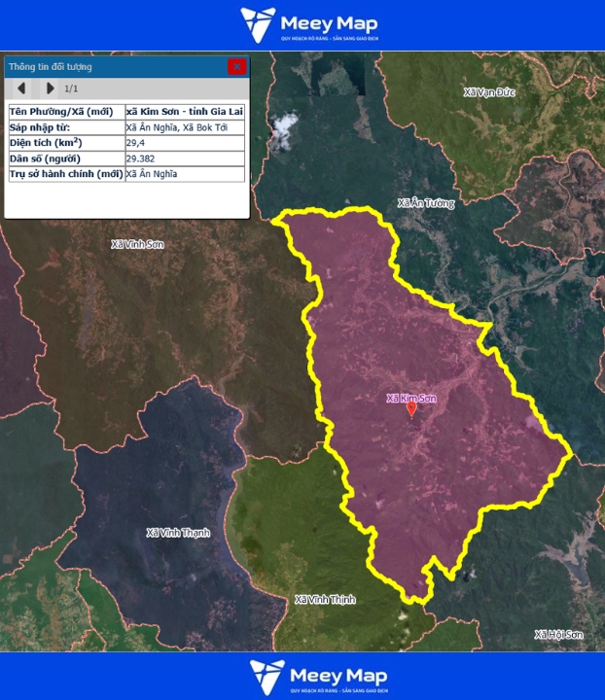Select Xã Vĩnh Thịnh region label

[325, 600]
